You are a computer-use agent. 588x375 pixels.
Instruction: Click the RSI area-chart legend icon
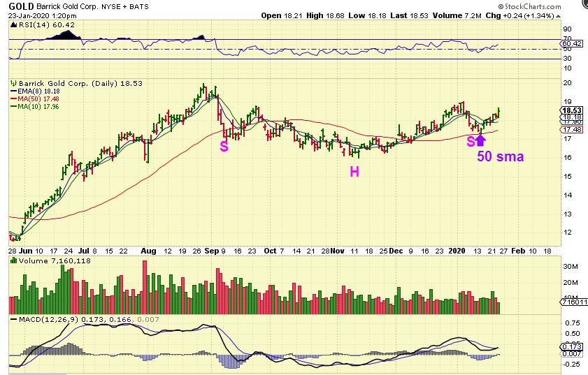click(13, 25)
